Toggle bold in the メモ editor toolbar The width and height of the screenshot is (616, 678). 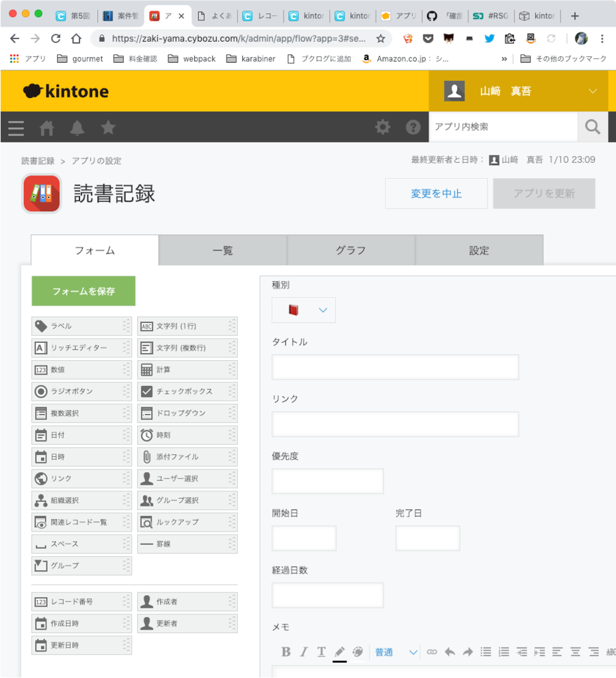tap(285, 652)
